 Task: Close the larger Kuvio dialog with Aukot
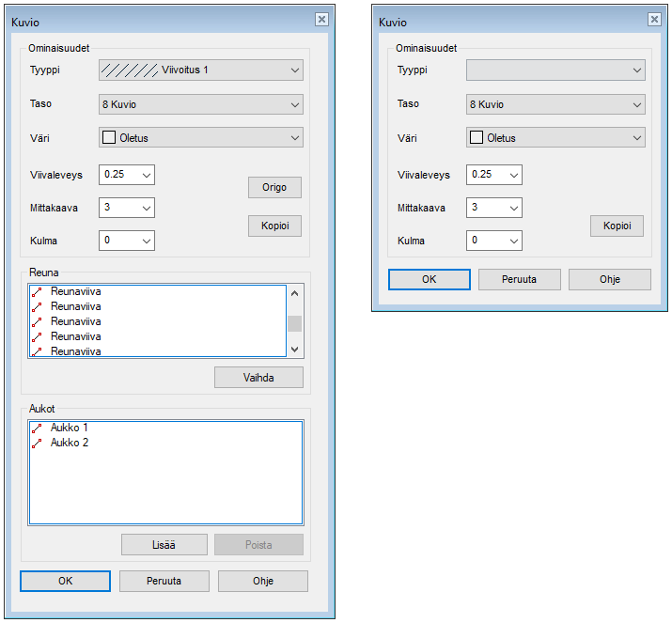(x=321, y=20)
